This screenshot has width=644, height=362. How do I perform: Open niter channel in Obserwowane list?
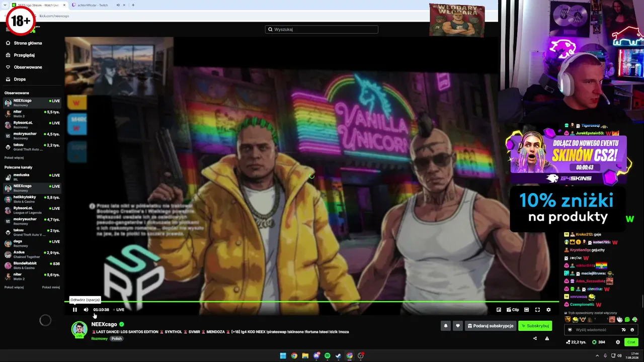click(32, 114)
